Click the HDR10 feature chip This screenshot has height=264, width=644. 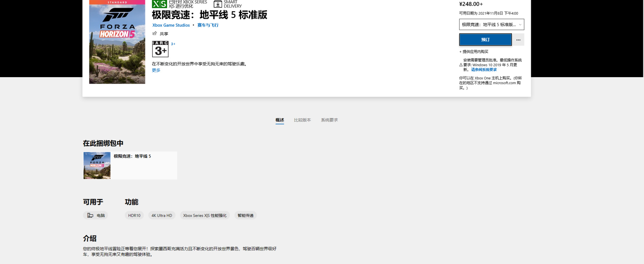[x=134, y=215]
